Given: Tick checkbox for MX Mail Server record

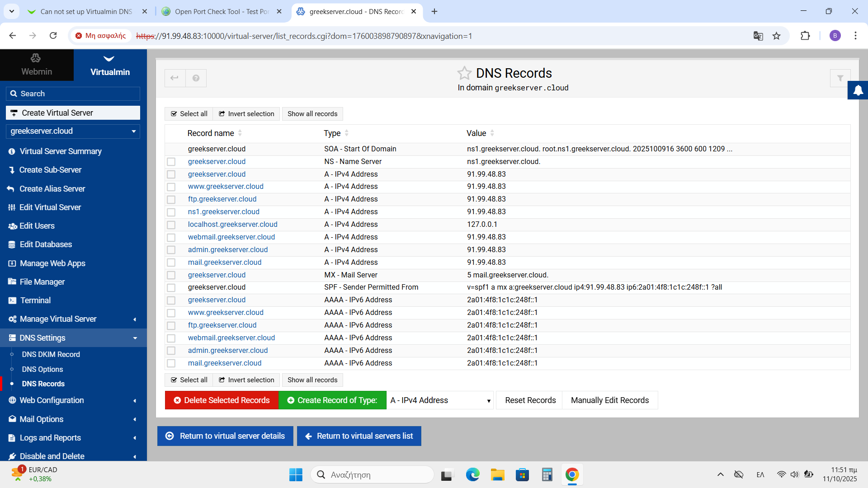Looking at the screenshot, I should [171, 275].
